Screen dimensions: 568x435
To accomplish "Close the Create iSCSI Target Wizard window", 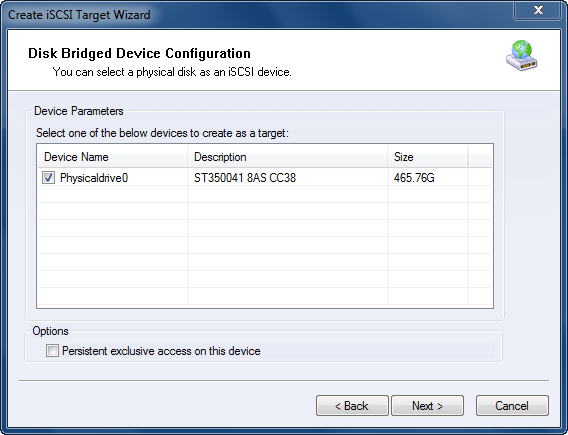I will point(538,10).
